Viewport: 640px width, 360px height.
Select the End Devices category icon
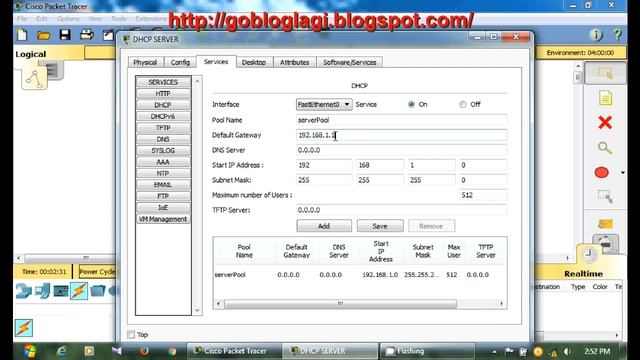[x=42, y=291]
